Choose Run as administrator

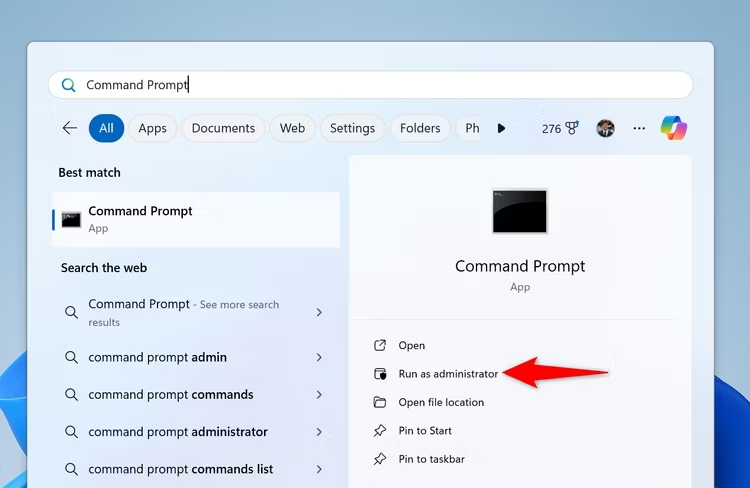click(x=436, y=374)
